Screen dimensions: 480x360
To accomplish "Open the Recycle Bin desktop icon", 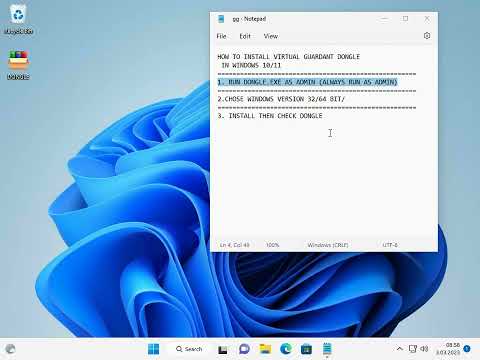I will pos(19,20).
